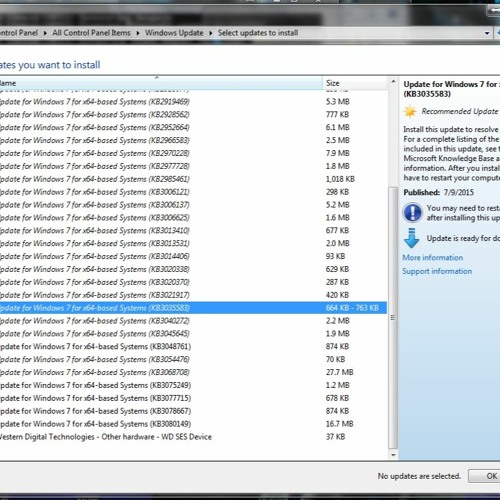Select highlighted update KB3035583
The image size is (500, 500).
click(x=193, y=308)
